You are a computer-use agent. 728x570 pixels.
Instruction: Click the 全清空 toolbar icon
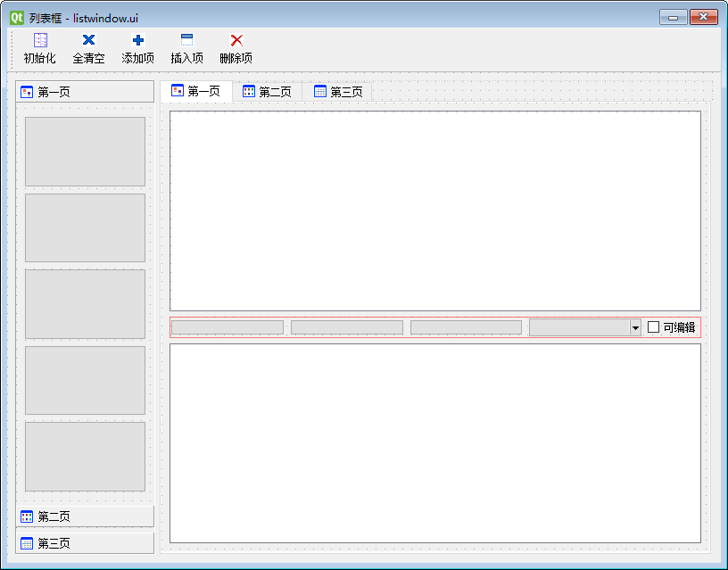pos(88,40)
